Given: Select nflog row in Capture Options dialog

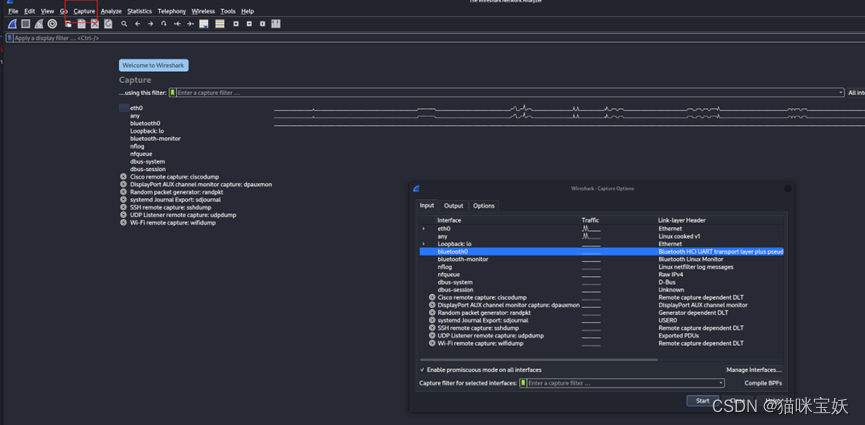Looking at the screenshot, I should pos(601,267).
